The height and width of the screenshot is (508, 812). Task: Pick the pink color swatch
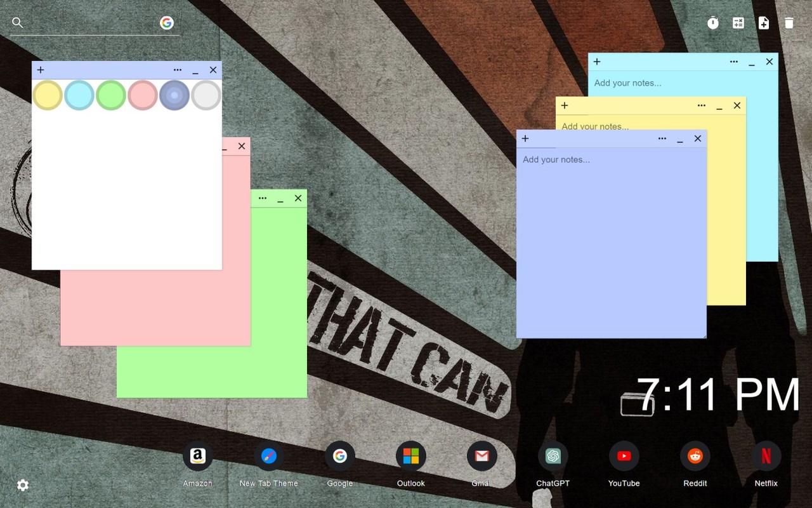pyautogui.click(x=143, y=95)
